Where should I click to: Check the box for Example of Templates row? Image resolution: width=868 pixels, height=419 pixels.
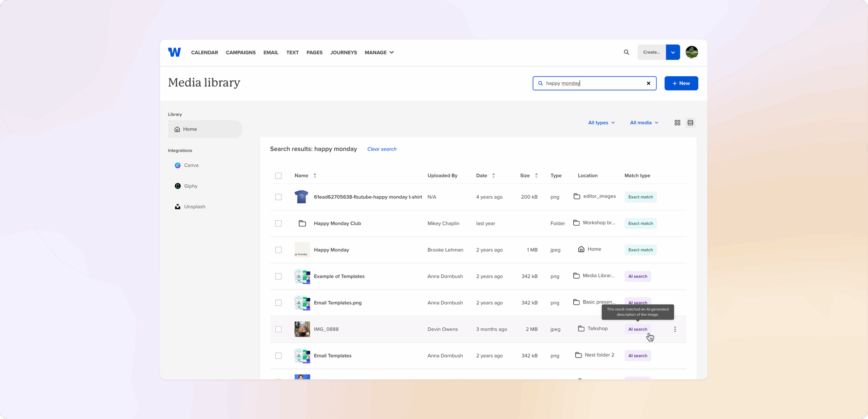(278, 276)
